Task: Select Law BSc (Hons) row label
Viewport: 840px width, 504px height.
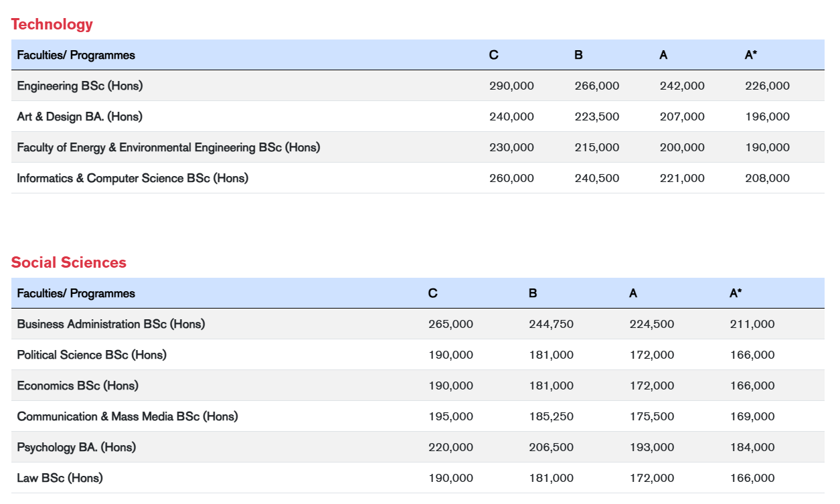Action: [60, 478]
